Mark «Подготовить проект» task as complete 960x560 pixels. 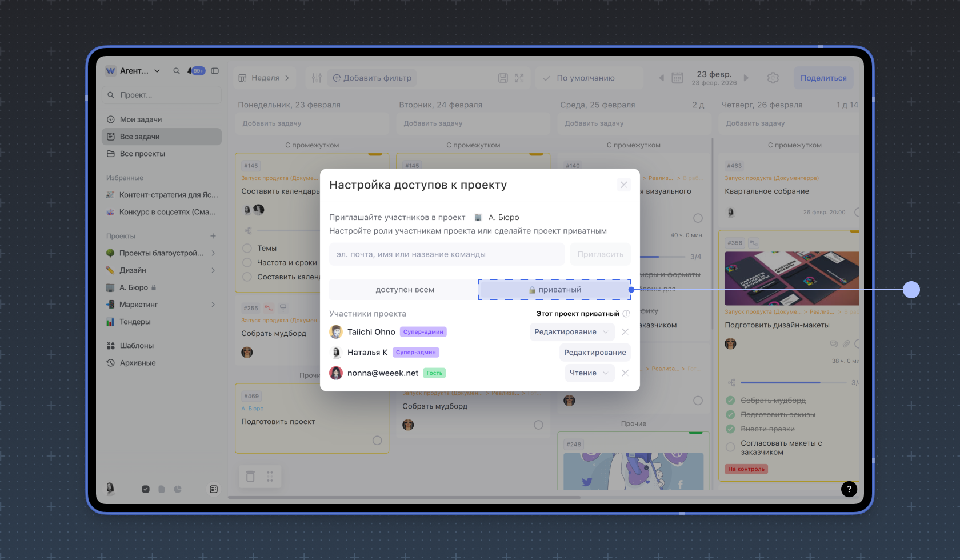coord(377,441)
